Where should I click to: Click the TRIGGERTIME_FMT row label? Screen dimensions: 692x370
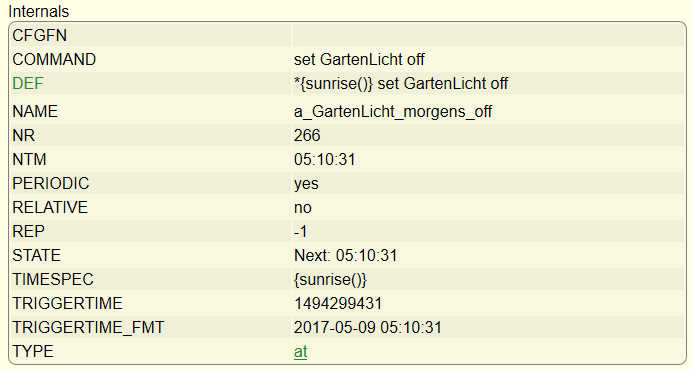click(88, 328)
